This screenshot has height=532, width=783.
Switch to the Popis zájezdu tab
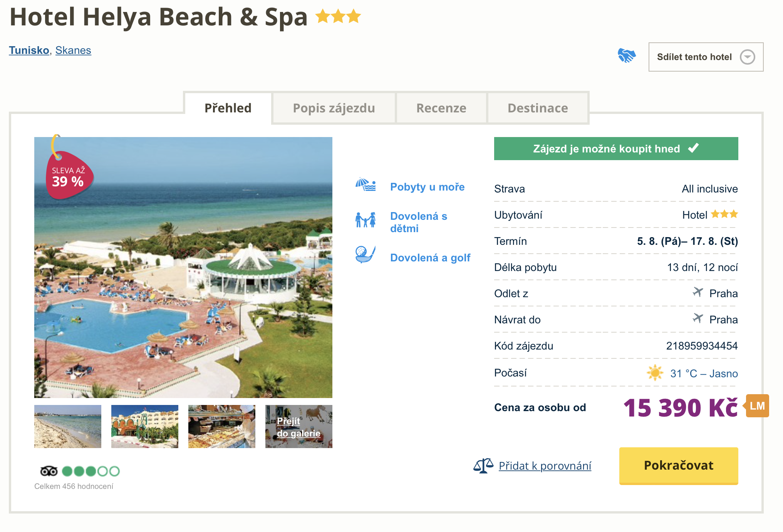pyautogui.click(x=334, y=108)
